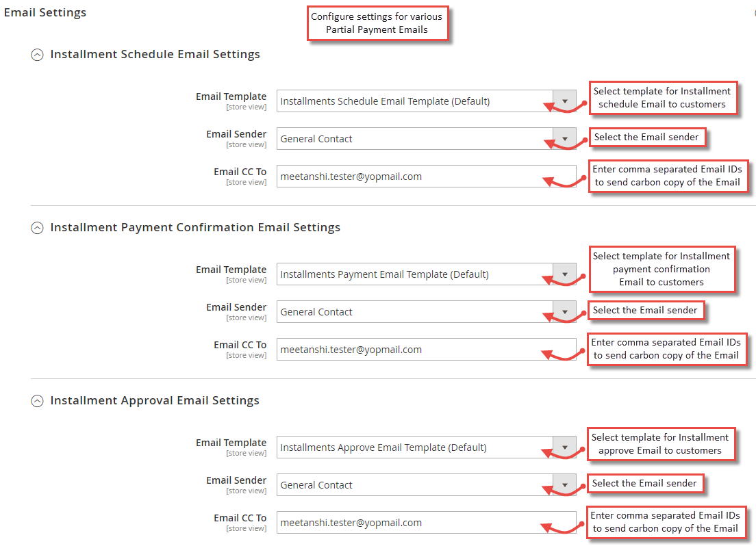Click Email CC To field in Schedule section

(x=426, y=177)
